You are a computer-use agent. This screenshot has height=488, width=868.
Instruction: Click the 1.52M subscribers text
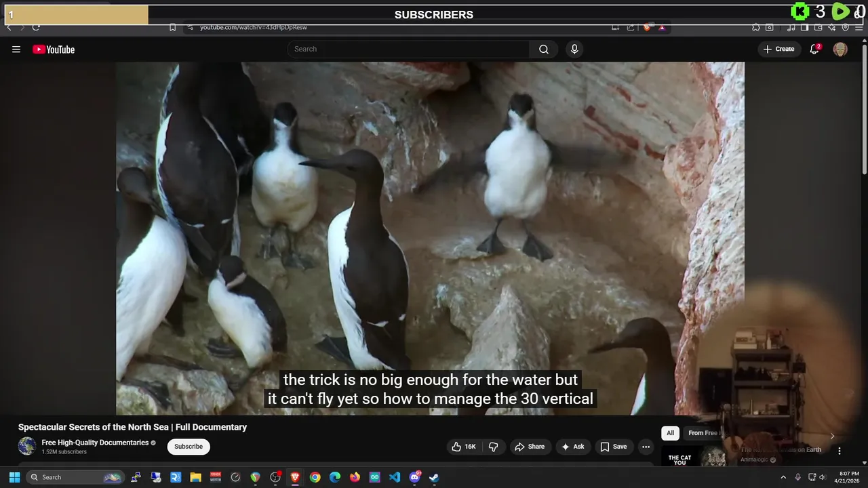point(64,452)
